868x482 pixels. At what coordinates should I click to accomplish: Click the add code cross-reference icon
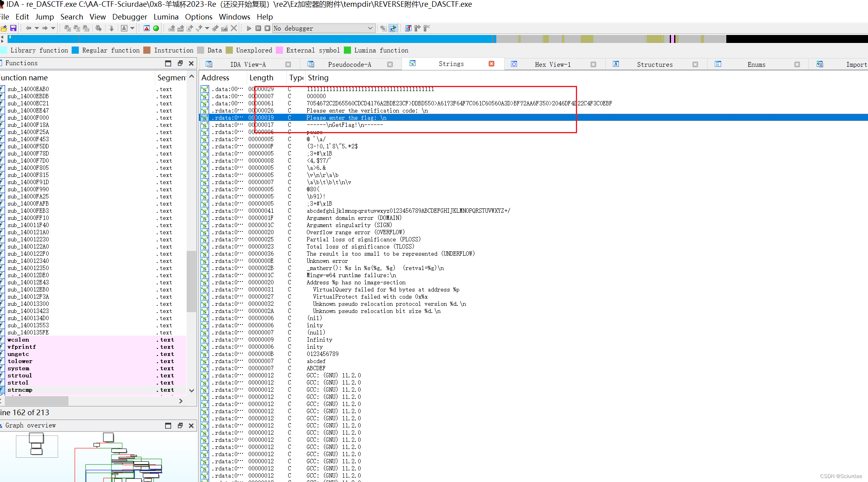[172, 28]
